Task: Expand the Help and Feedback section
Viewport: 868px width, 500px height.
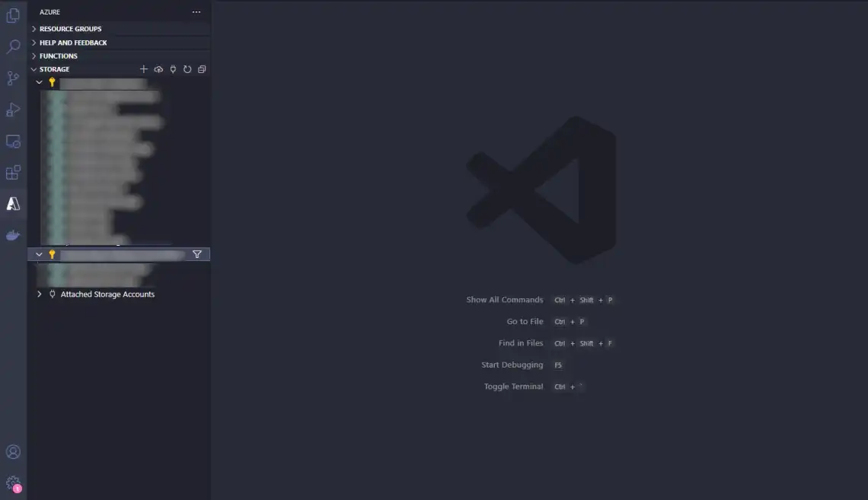Action: click(x=119, y=43)
